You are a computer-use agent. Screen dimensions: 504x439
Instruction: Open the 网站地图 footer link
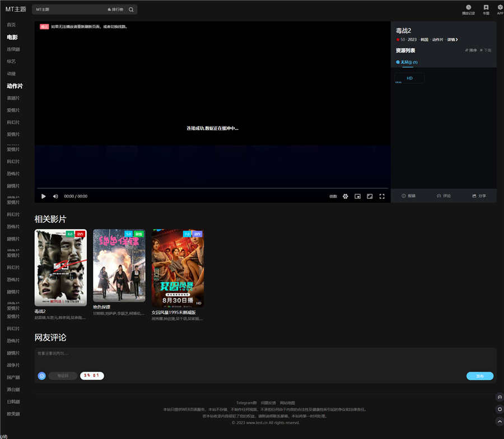click(x=288, y=403)
